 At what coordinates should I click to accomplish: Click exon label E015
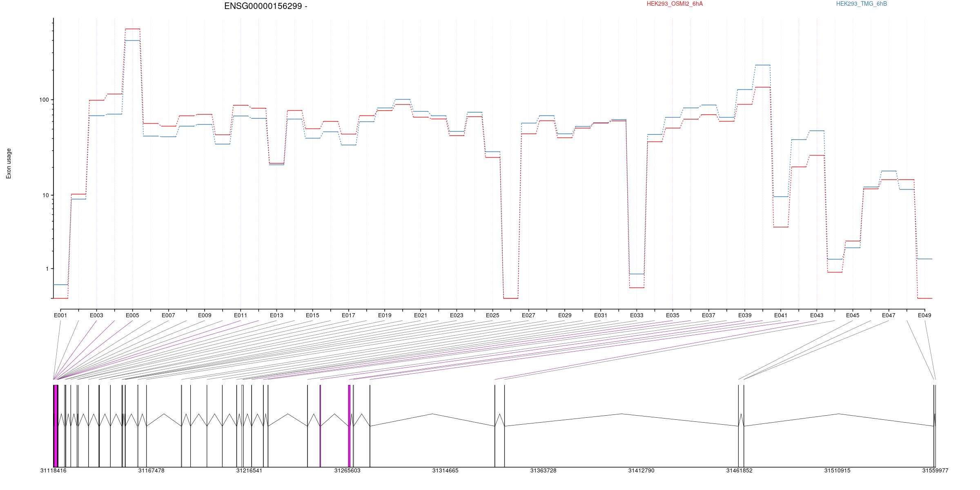pos(312,315)
